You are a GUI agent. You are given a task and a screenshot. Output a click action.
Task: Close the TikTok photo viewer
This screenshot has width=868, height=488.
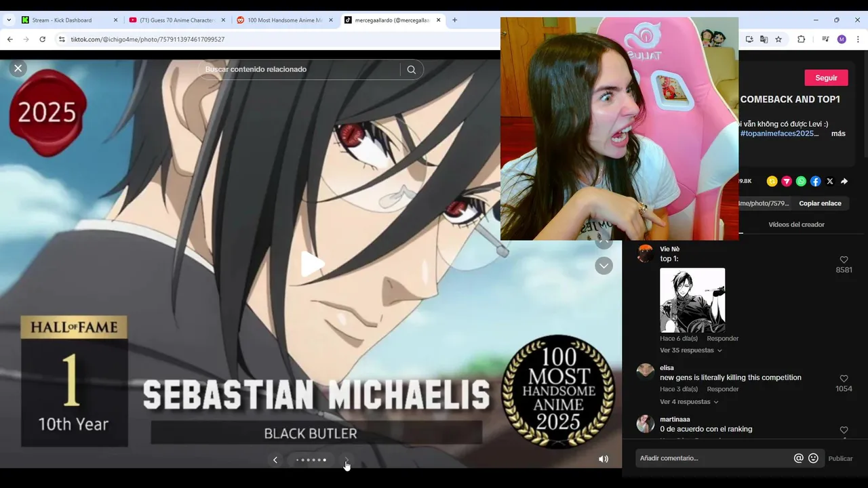click(18, 68)
